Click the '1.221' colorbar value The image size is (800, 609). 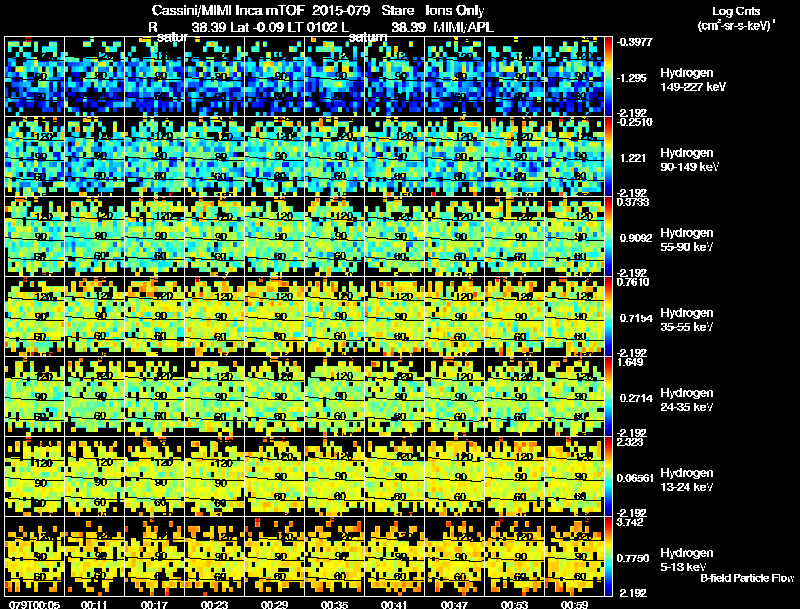point(633,158)
